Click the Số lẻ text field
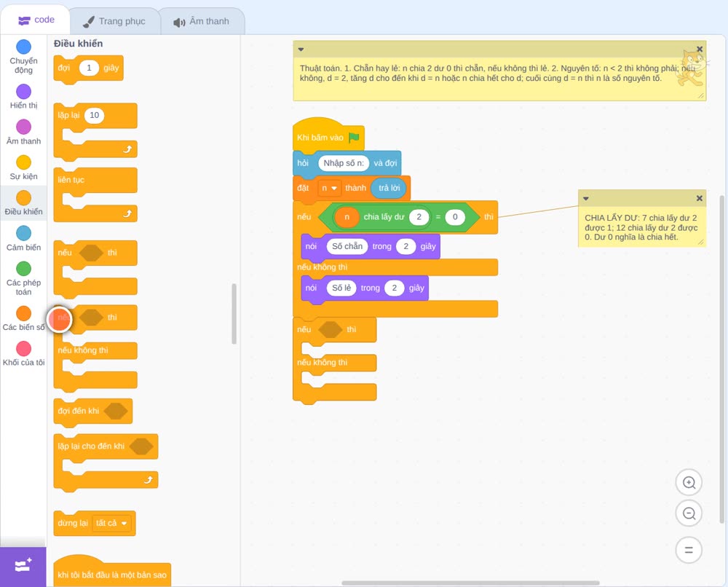 pos(341,288)
